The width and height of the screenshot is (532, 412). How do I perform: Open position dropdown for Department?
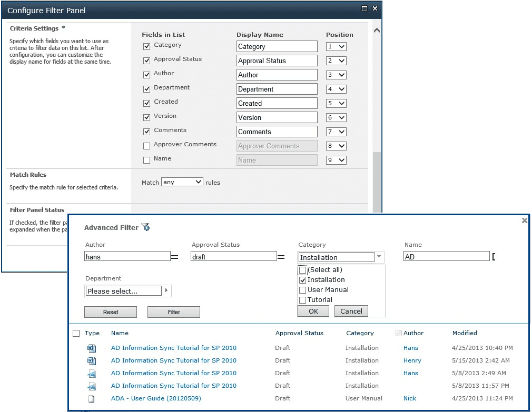[336, 89]
